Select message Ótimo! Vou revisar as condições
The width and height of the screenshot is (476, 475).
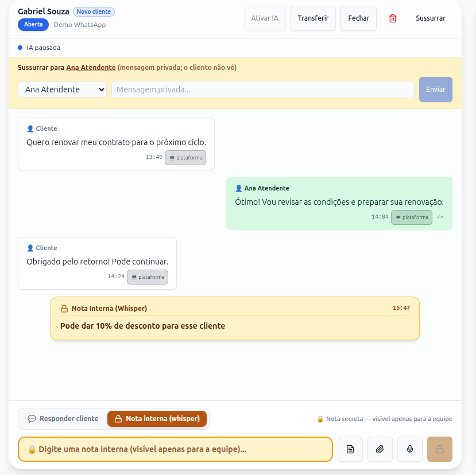[x=339, y=202]
